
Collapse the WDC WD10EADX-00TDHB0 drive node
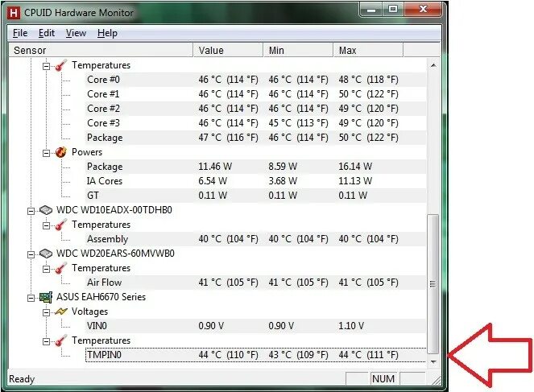point(31,212)
